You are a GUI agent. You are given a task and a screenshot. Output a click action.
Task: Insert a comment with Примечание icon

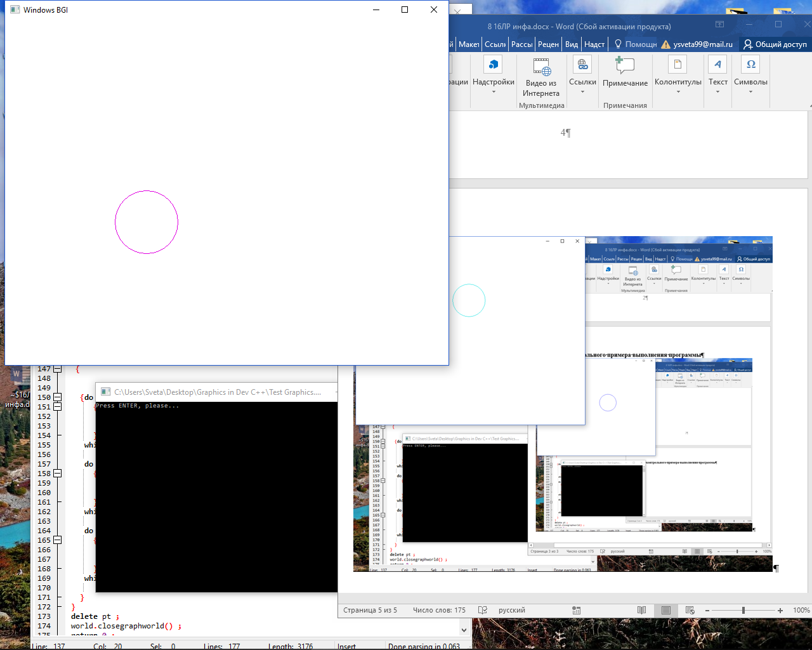click(x=625, y=65)
